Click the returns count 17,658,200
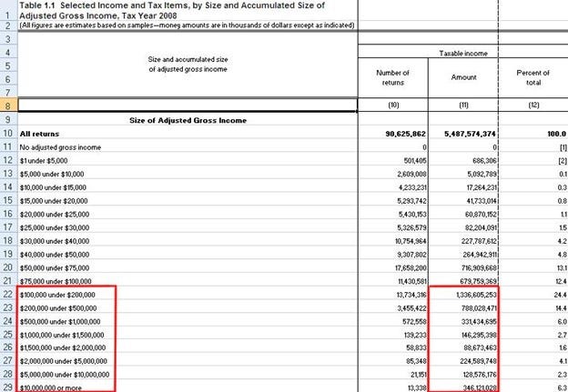568x392 pixels. coord(411,267)
